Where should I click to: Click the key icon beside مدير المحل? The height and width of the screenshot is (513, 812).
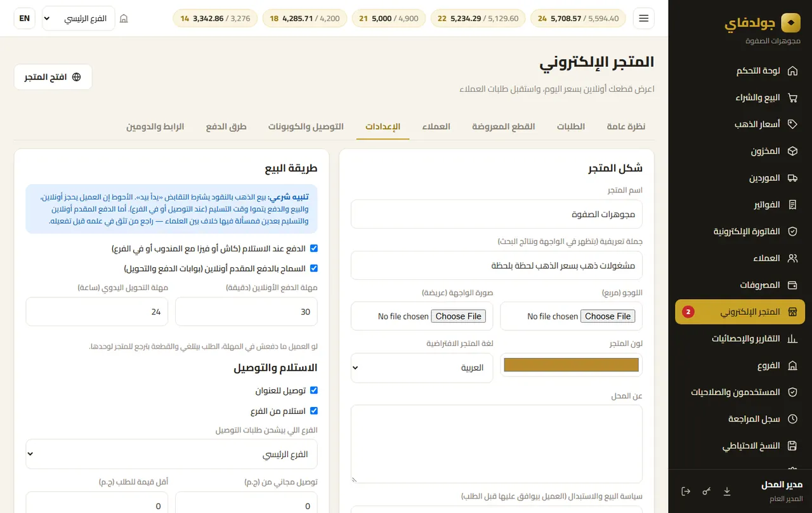point(707,491)
